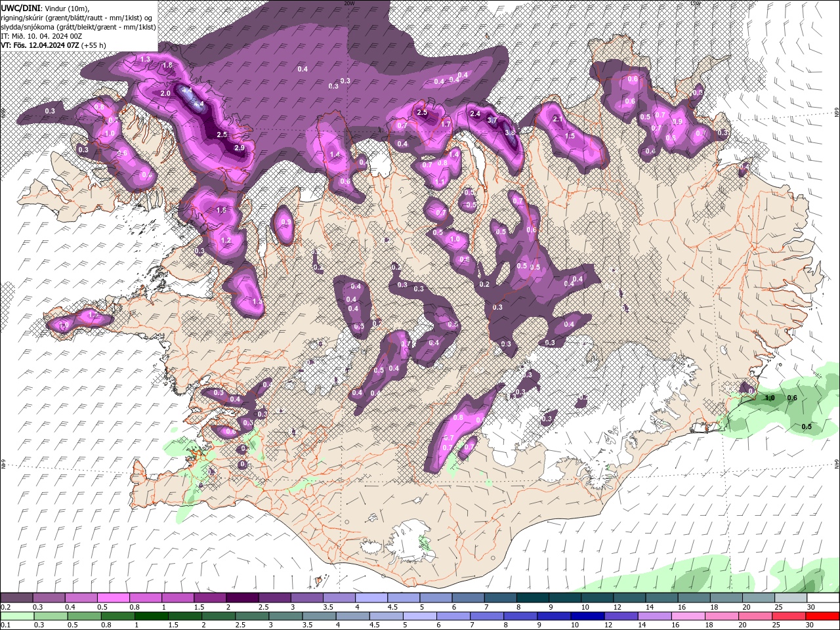Click the 3.8 snowfall value label
Viewport: 840px width, 630px height.
pos(510,133)
